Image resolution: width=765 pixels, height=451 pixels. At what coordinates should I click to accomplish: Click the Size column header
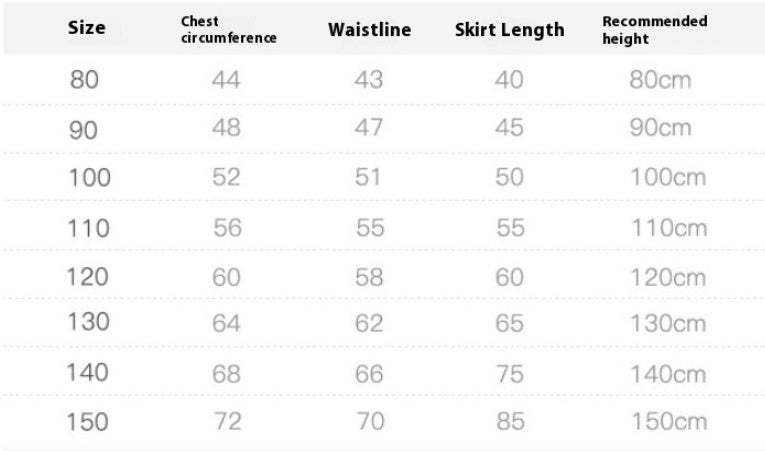click(x=86, y=28)
